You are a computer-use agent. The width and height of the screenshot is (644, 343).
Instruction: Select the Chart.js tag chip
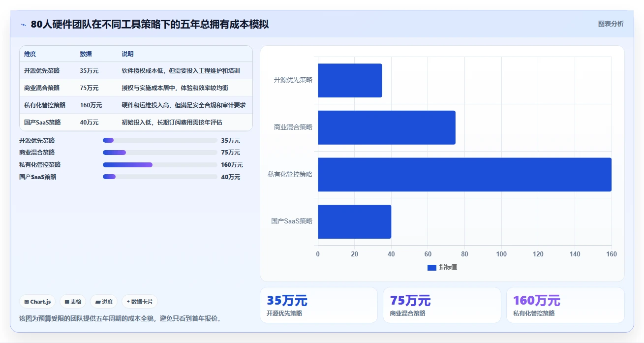coord(37,302)
